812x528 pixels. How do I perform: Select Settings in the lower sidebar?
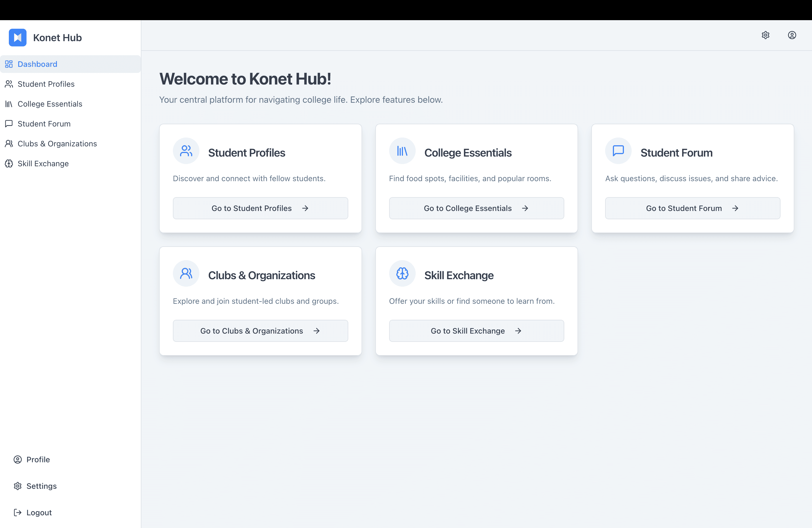coord(41,486)
